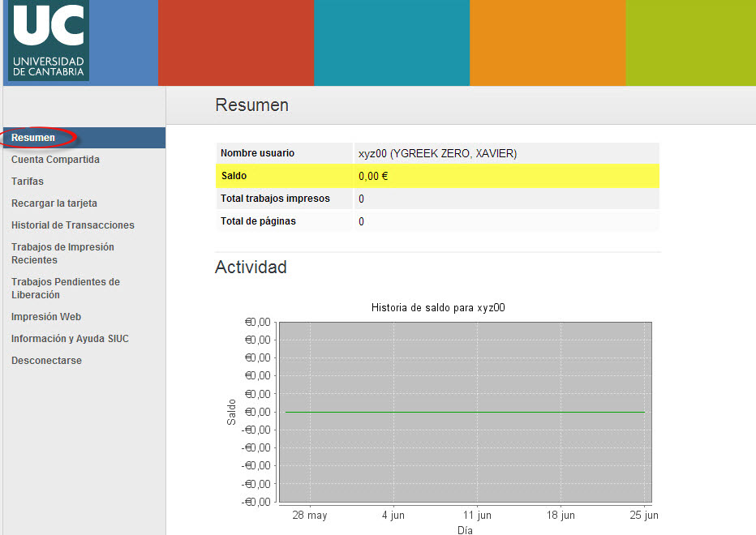
Task: Open the Resumen menu item
Action: tap(33, 138)
